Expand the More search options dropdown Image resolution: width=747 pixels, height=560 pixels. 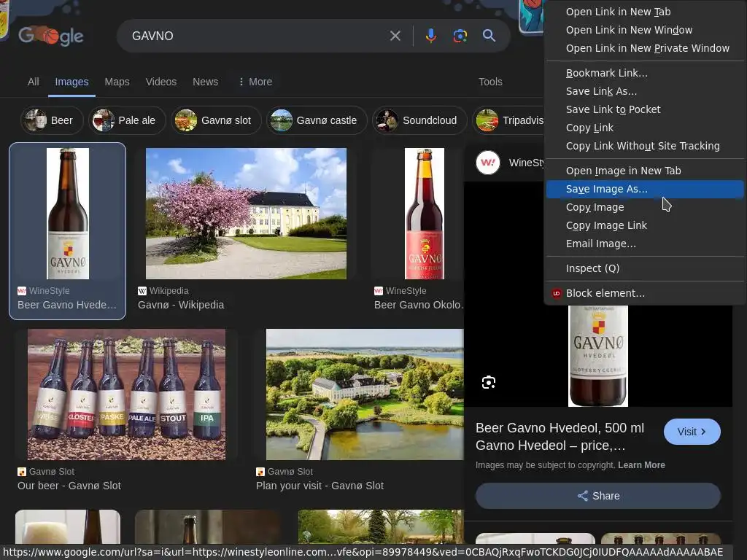(x=255, y=82)
